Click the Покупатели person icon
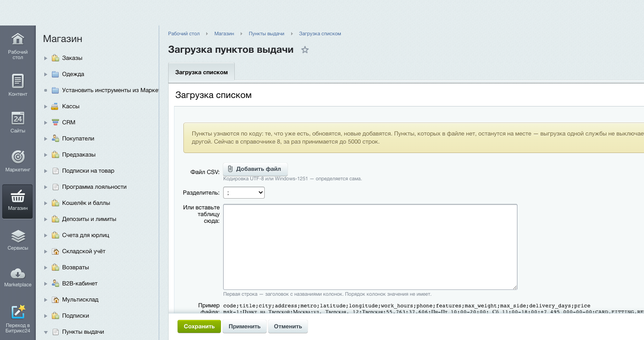 55,139
